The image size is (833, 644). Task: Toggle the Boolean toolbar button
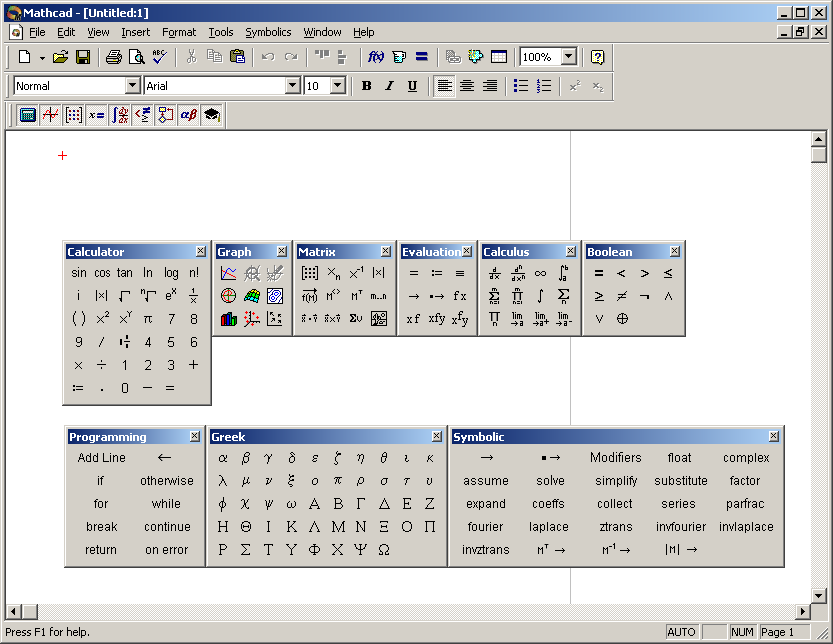143,115
